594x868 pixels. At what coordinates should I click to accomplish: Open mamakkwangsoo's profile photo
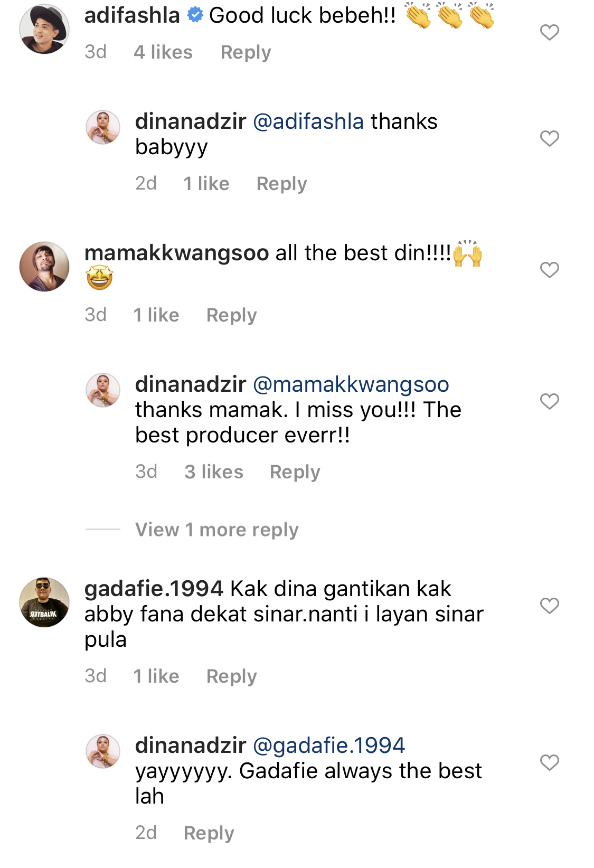44,267
